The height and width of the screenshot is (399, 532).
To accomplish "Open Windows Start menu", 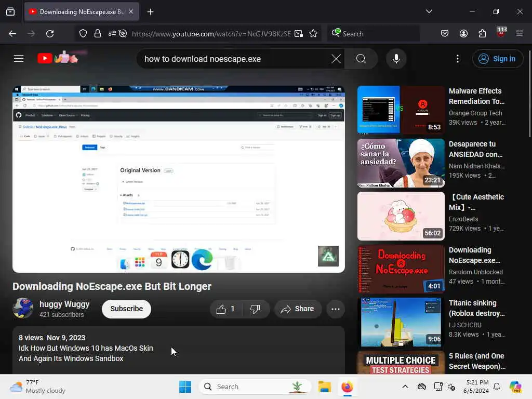I will coord(185,387).
